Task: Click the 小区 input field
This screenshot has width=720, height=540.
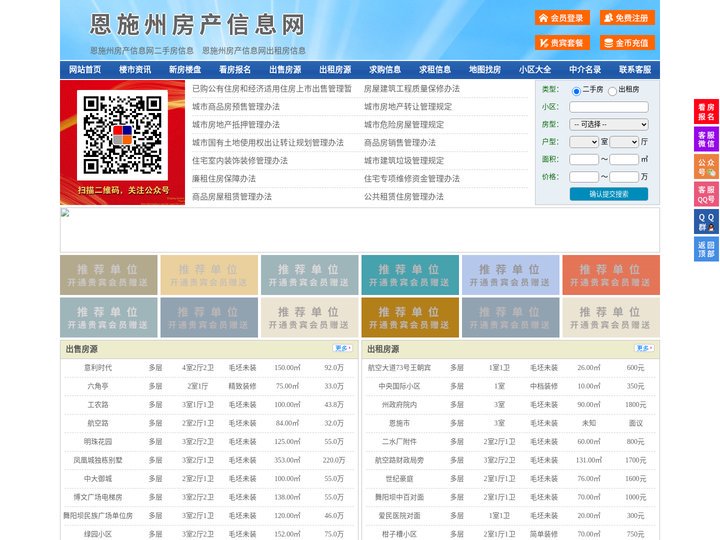Action: [x=609, y=107]
